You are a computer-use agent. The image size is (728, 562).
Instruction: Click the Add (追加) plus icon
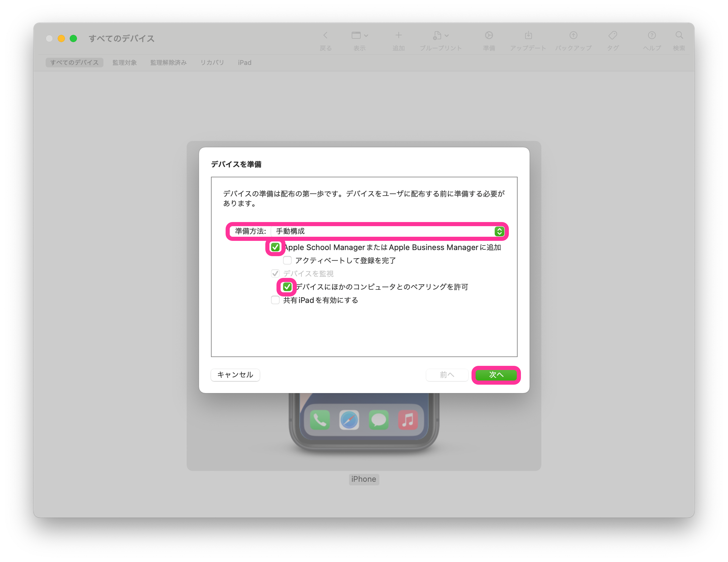[x=398, y=35]
